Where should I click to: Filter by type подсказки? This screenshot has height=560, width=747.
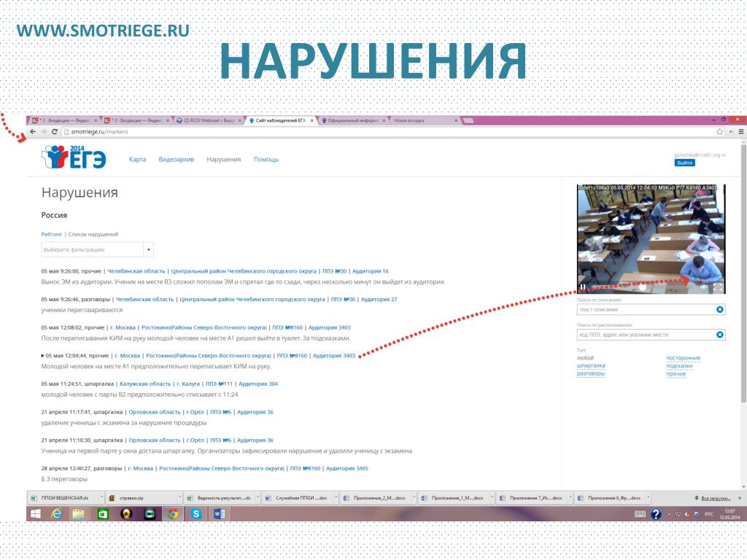tap(679, 366)
